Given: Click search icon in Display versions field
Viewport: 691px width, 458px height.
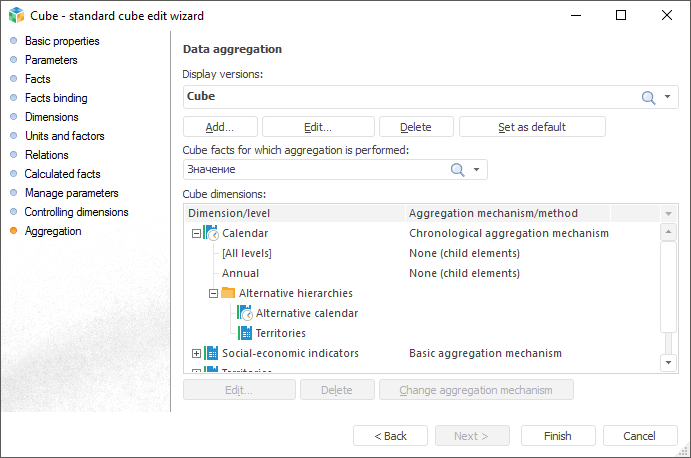Looking at the screenshot, I should point(648,97).
